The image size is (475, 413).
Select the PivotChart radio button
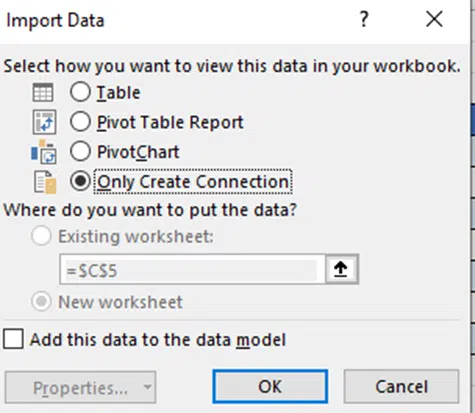80,151
